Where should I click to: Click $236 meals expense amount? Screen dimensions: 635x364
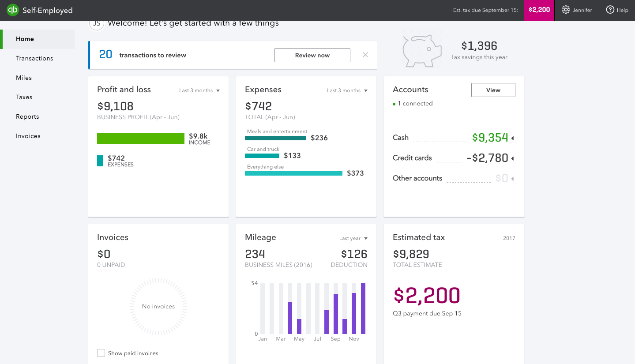[x=319, y=138]
